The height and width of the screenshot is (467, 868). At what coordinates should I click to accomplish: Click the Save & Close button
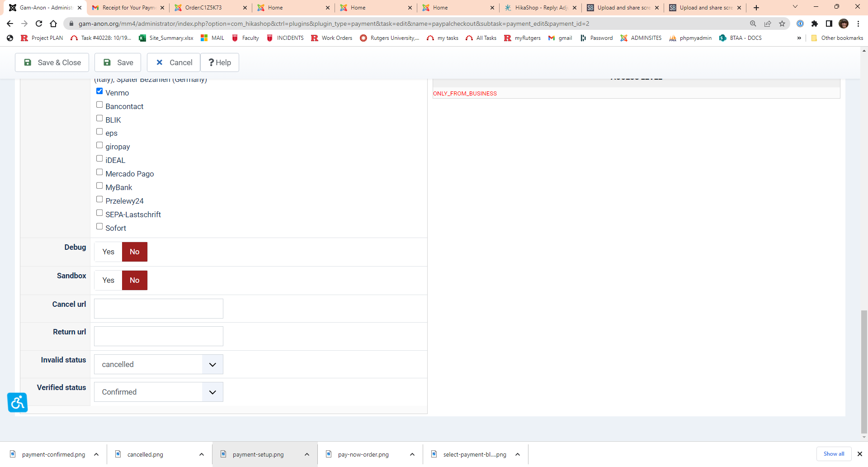(x=52, y=62)
